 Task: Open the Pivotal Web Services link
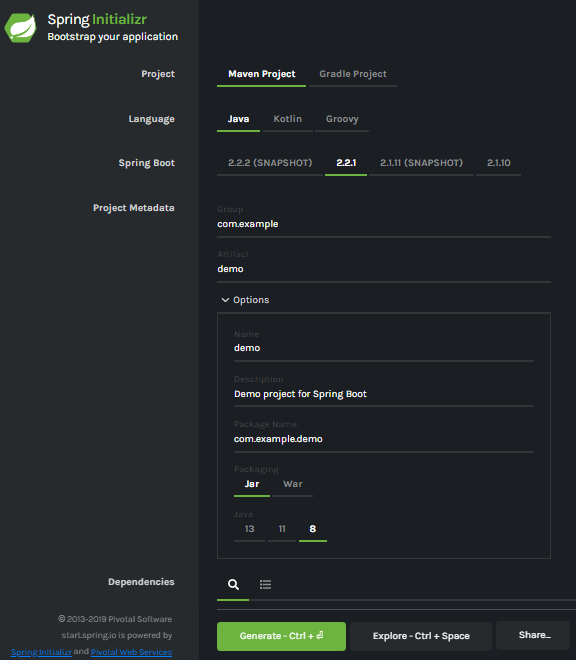click(131, 652)
